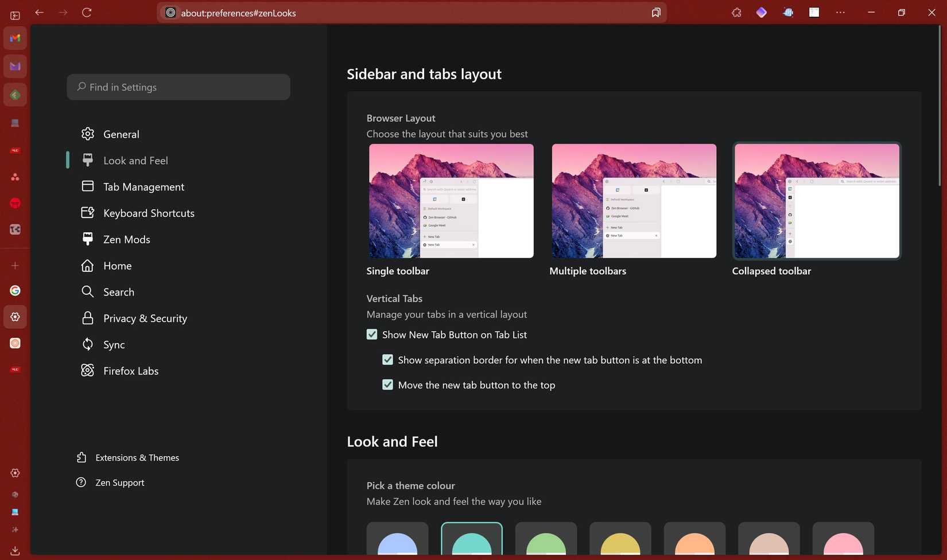Open the Keyboard Shortcuts settings section
The height and width of the screenshot is (560, 947).
click(148, 213)
